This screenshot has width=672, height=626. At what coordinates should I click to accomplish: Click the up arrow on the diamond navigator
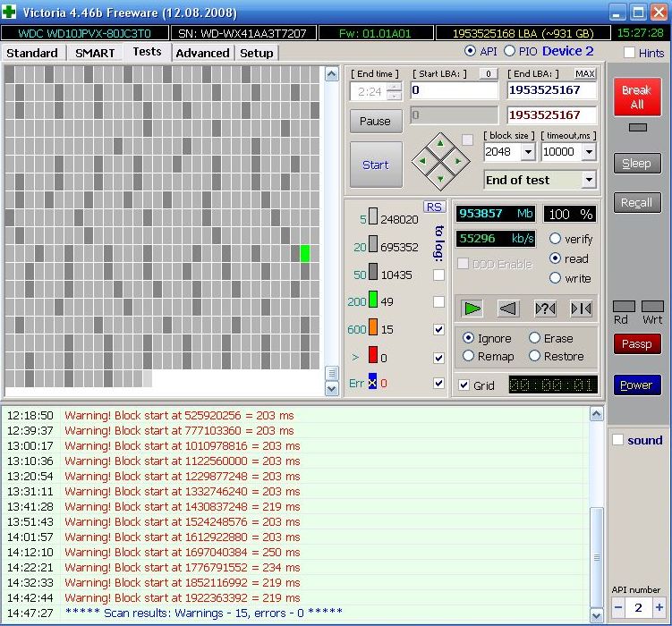(x=440, y=144)
